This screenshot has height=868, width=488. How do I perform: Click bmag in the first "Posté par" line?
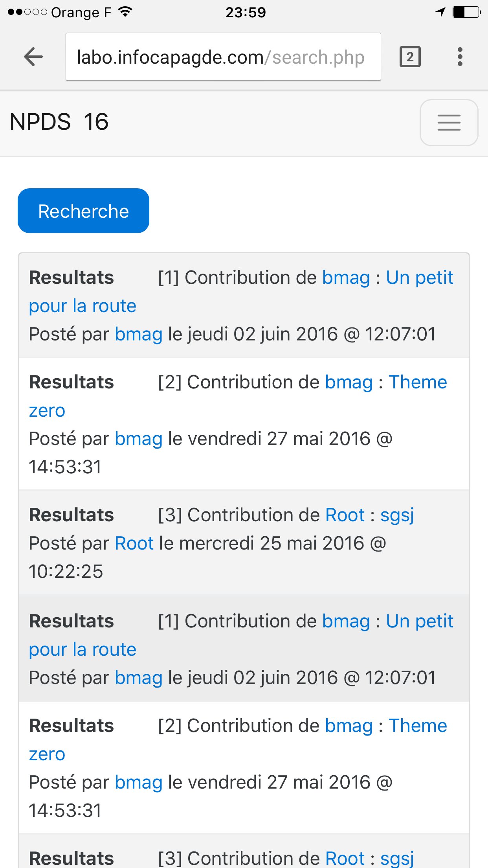pos(139,335)
